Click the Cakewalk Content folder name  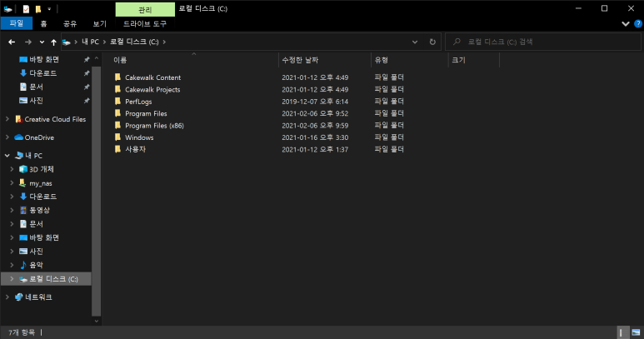(152, 77)
